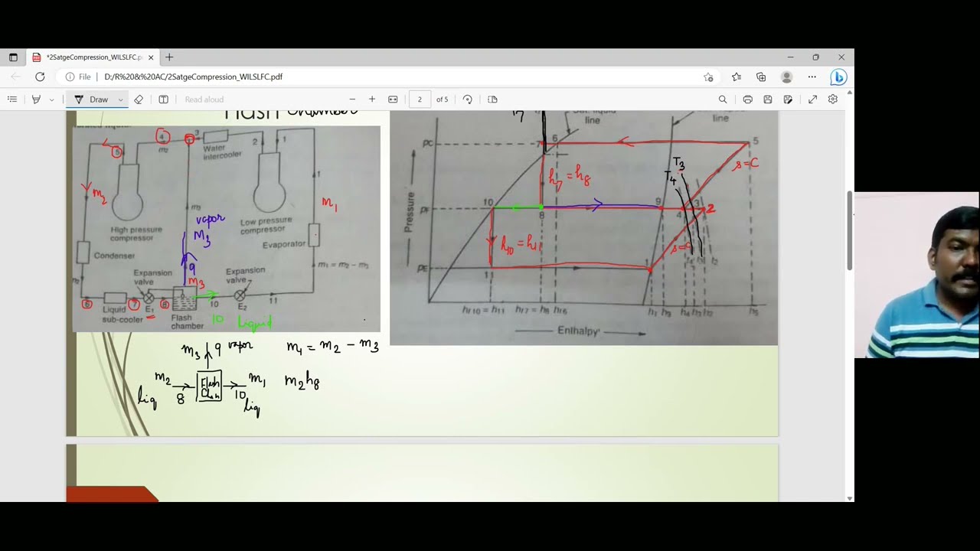The width and height of the screenshot is (980, 551).
Task: Click the fit to width icon
Action: coord(393,99)
